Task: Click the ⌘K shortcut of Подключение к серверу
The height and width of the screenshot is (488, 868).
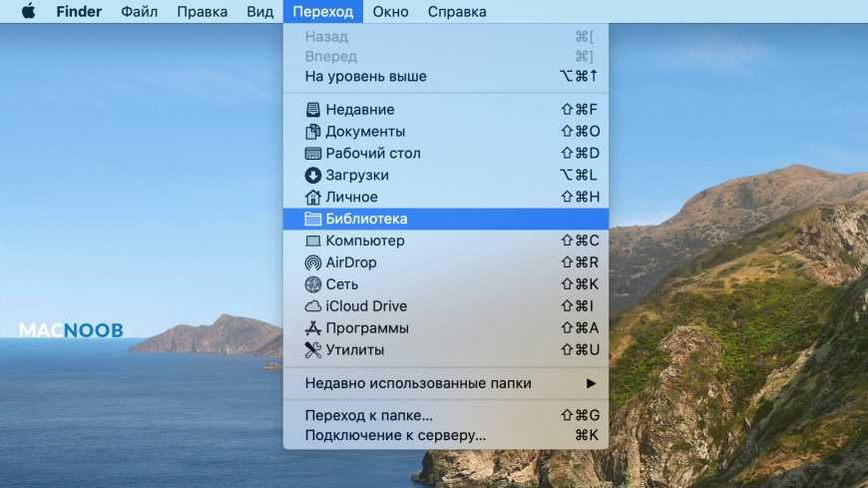Action: [x=587, y=435]
